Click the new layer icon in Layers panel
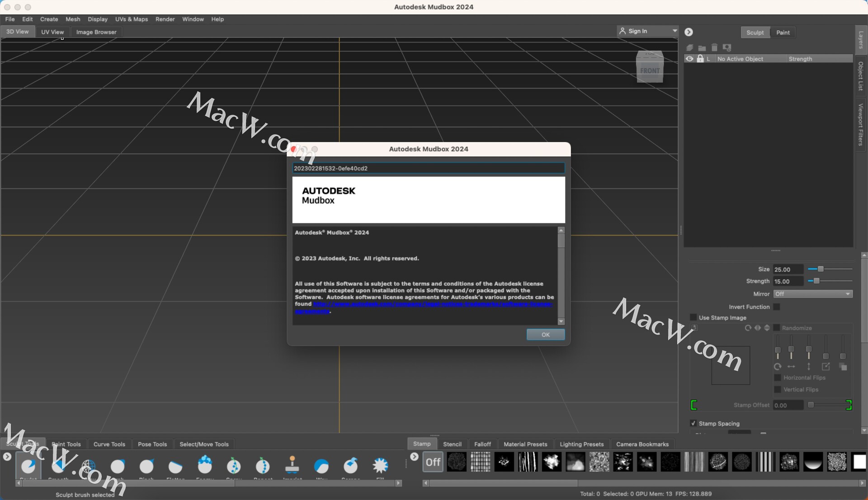 click(689, 47)
